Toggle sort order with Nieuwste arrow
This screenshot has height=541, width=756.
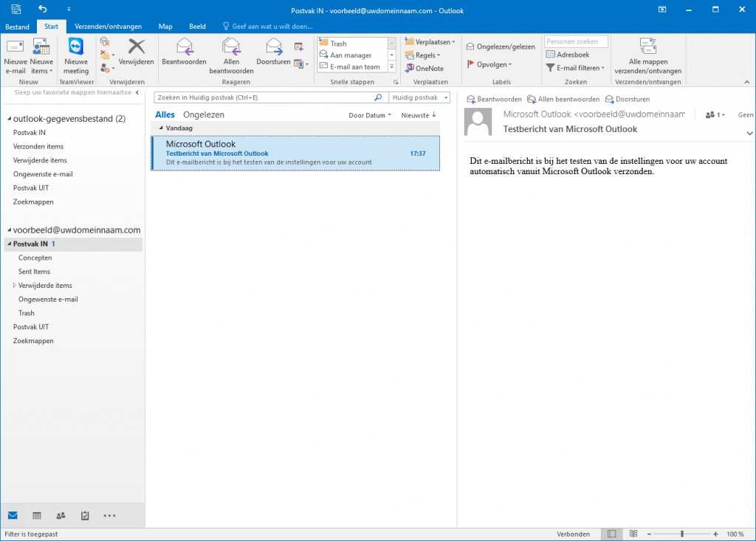pyautogui.click(x=419, y=115)
